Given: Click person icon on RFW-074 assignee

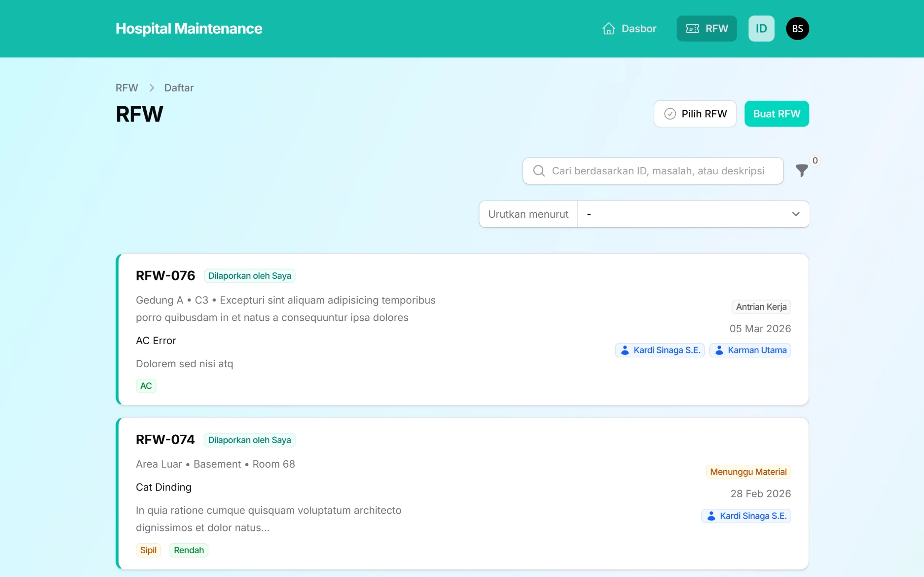Looking at the screenshot, I should [x=711, y=516].
